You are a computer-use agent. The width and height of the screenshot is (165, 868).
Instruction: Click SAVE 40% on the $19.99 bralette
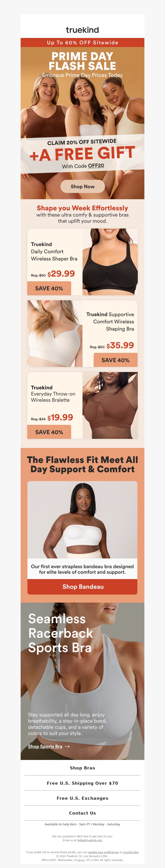click(49, 432)
